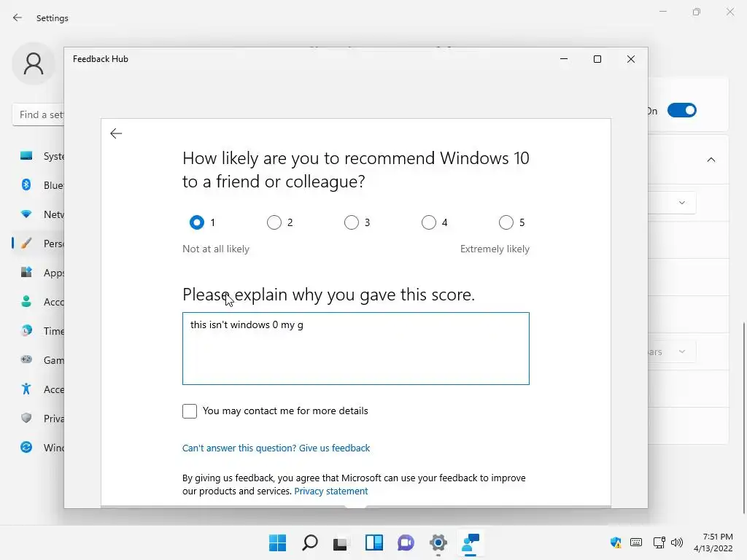
Task: Open taskbar Search magnifier
Action: pyautogui.click(x=309, y=542)
